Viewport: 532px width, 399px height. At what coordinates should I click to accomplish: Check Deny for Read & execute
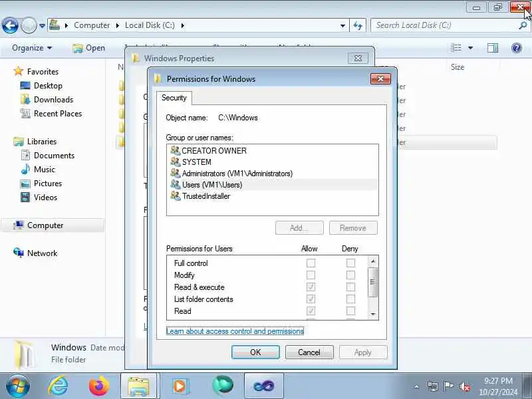click(350, 287)
